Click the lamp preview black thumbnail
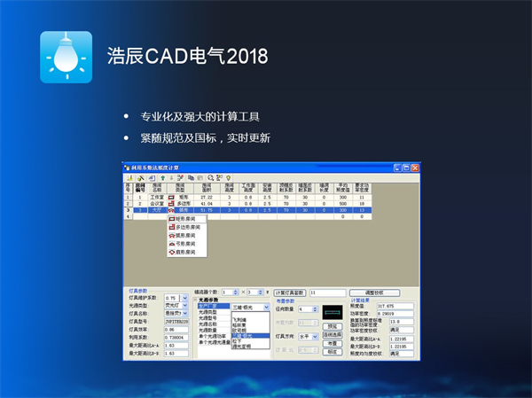Viewport: 532px width, 398px height. coord(332,312)
